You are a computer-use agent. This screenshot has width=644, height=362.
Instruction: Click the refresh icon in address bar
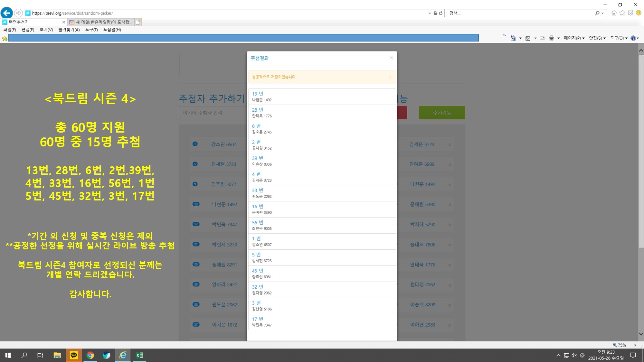pyautogui.click(x=441, y=13)
